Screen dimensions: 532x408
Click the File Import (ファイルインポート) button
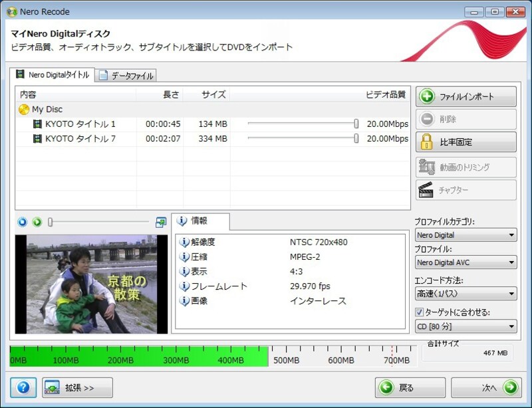point(465,97)
